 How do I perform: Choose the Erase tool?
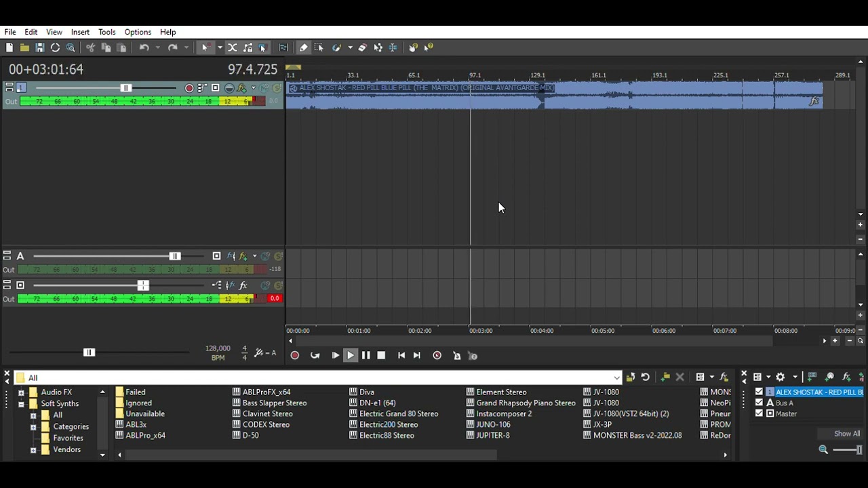tap(362, 47)
